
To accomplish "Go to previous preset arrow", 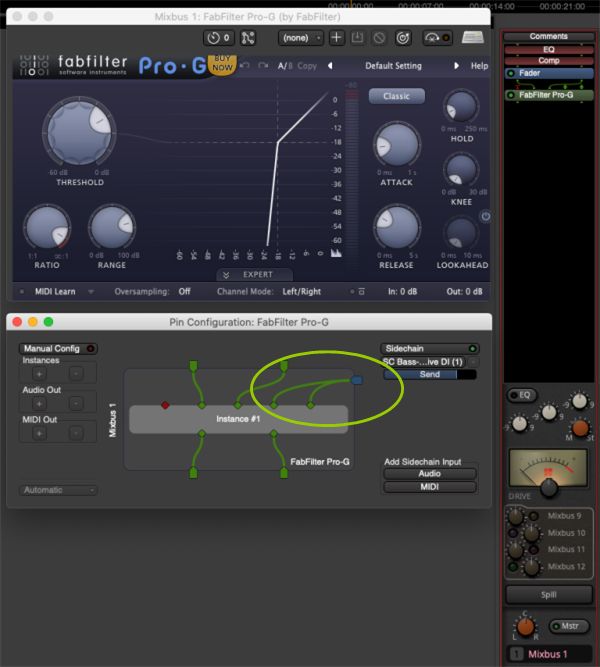I will pos(330,66).
